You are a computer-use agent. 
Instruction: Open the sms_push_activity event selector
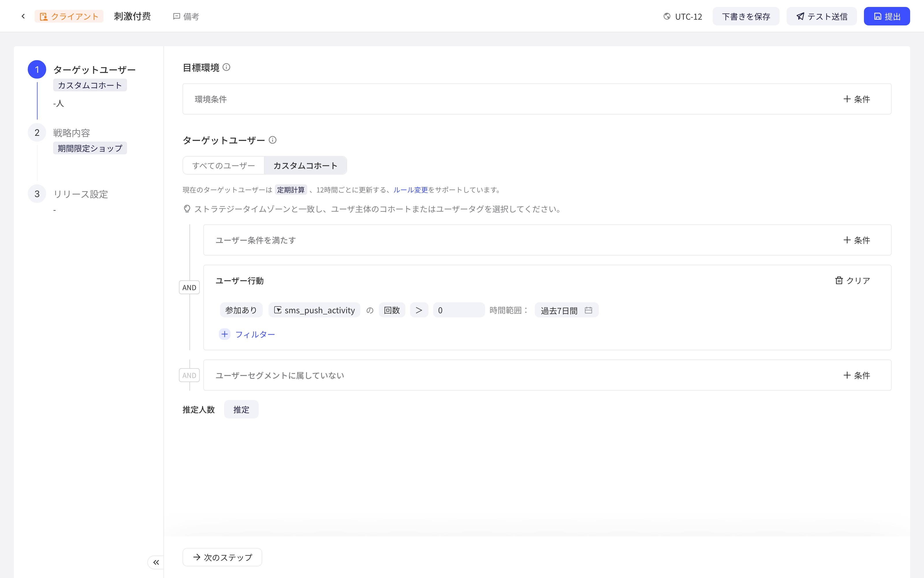coord(314,310)
